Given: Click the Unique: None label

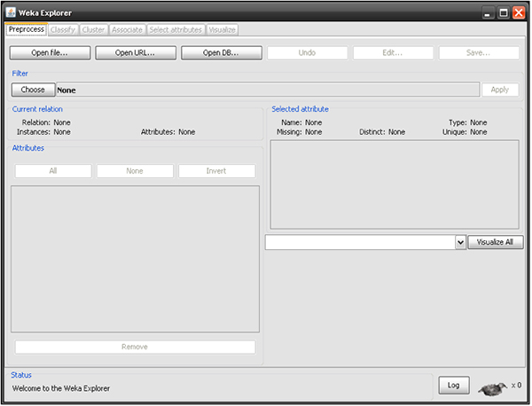Looking at the screenshot, I should (x=465, y=132).
